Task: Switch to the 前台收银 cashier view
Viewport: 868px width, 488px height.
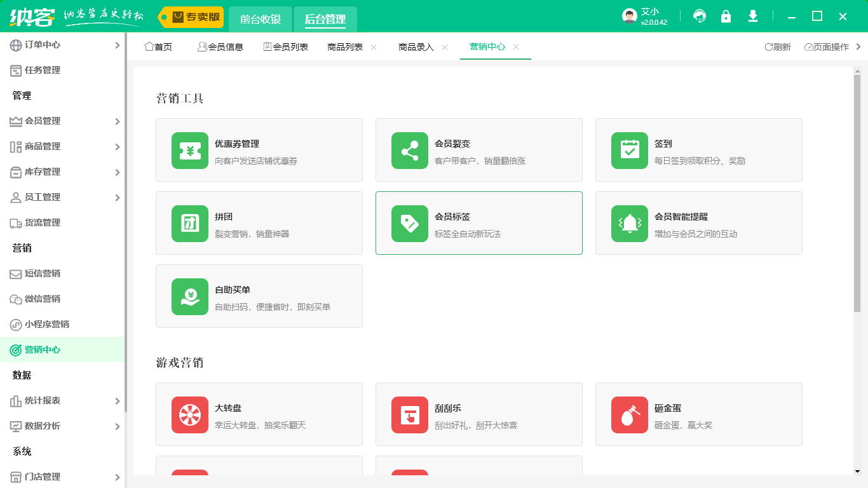Action: (x=260, y=19)
